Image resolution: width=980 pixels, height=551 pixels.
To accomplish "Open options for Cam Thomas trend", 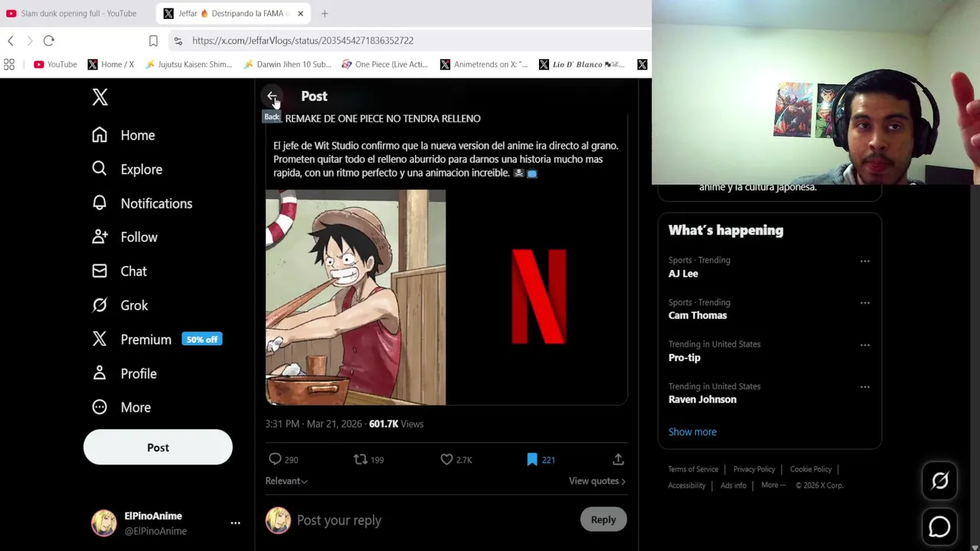I will point(864,303).
